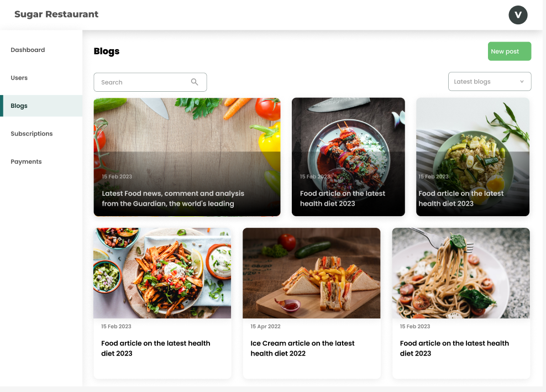Expand the Latest blogs dropdown arrow
This screenshot has height=392, width=546.
(x=522, y=82)
